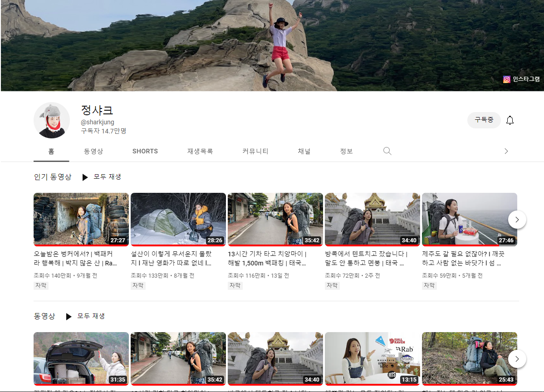Image resolution: width=544 pixels, height=392 pixels.
Task: Click the '조회수 140만회 • 9개월 전' text
Action: (66, 275)
